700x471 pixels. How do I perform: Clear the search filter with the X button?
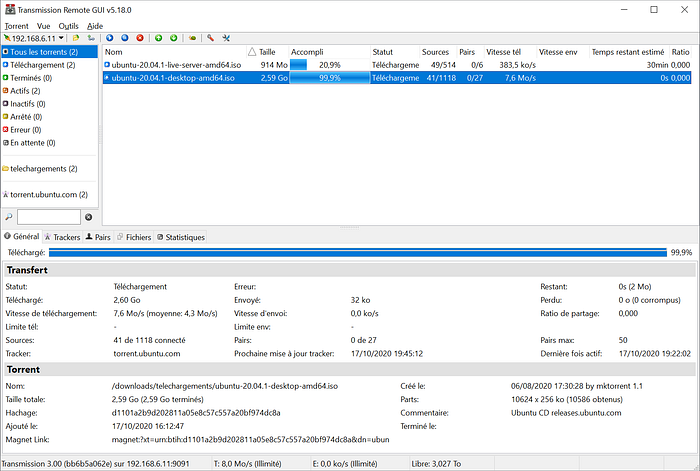[x=88, y=217]
